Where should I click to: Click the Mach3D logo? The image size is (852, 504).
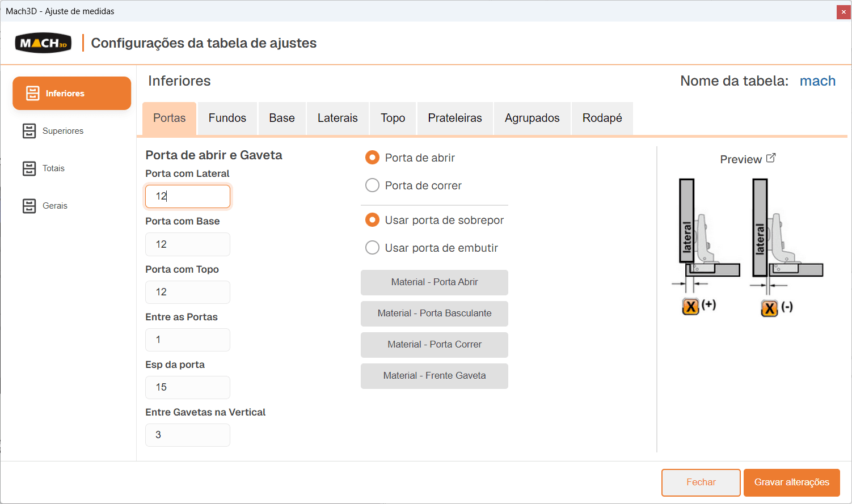click(43, 43)
